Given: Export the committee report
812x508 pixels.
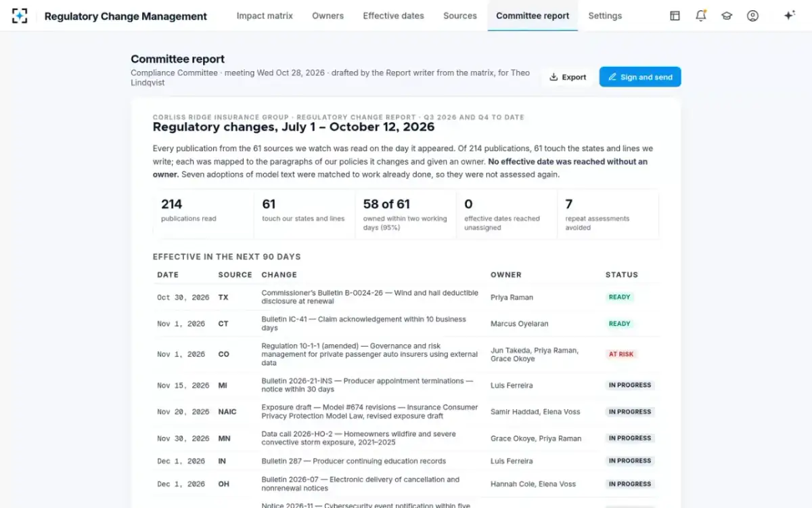Looking at the screenshot, I should [x=568, y=77].
